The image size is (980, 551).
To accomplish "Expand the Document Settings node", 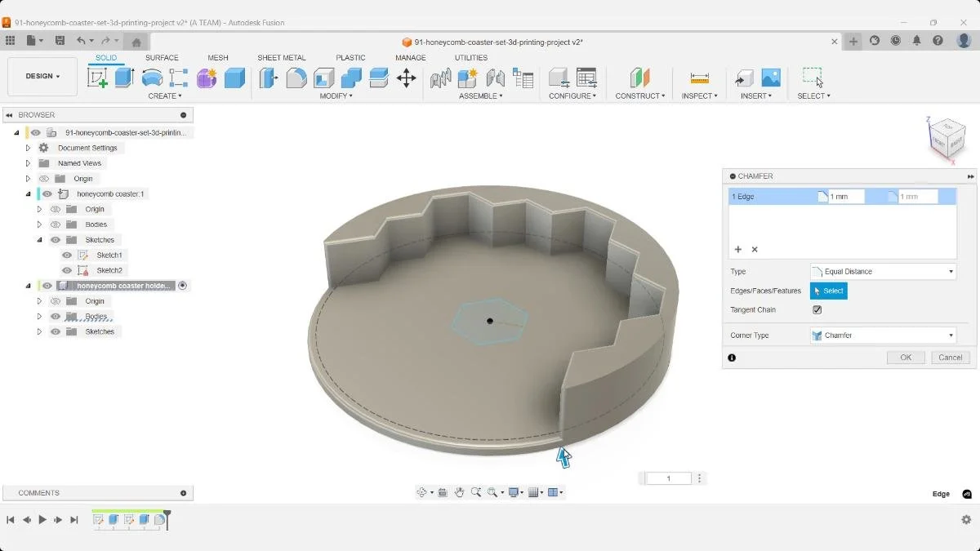I will pos(29,148).
